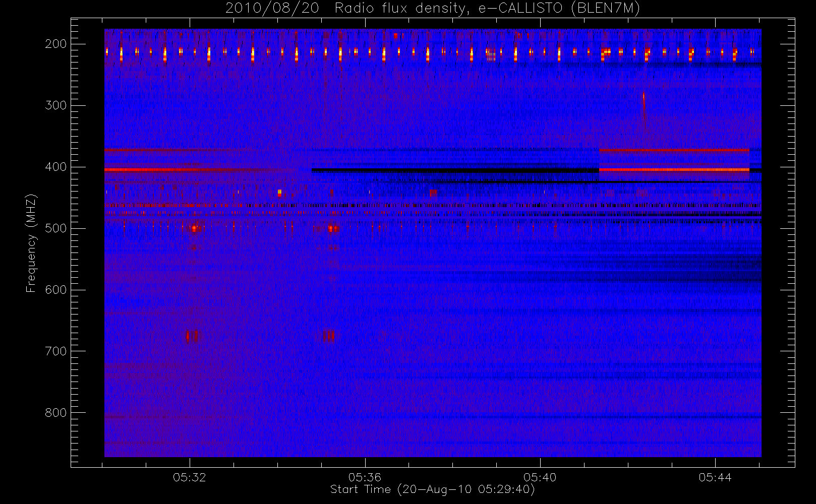Click the 700 frequency tick label
This screenshot has height=504, width=816.
[x=56, y=351]
